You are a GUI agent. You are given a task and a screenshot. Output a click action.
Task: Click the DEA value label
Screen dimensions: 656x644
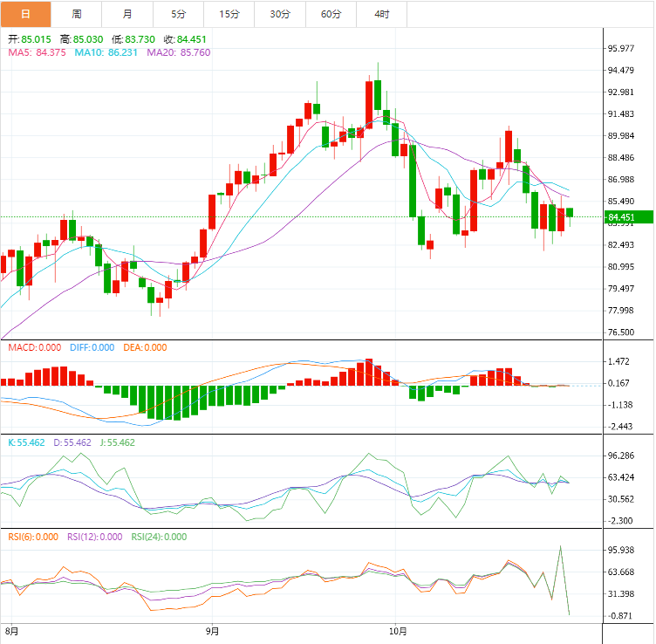pos(145,347)
